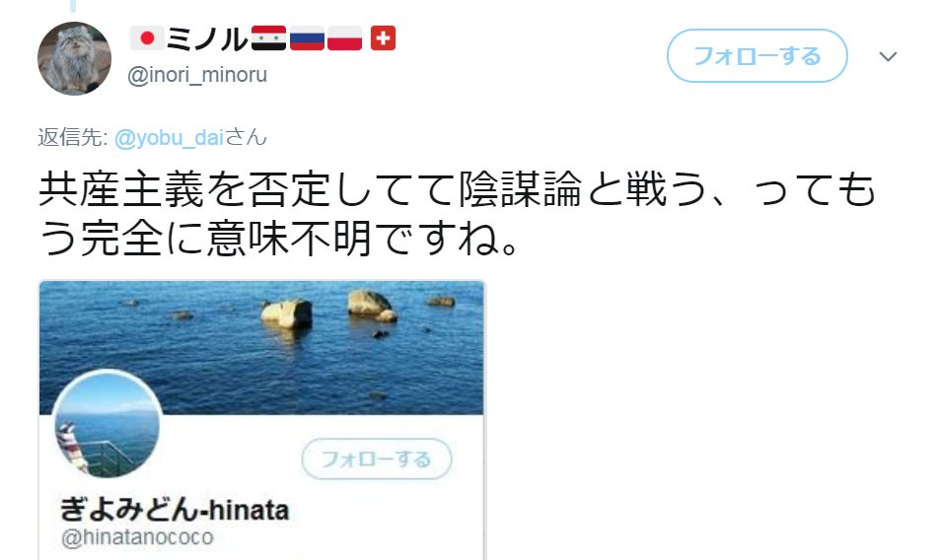Open the ミノル display name profile
Viewport: 938px width, 560px height.
[207, 38]
